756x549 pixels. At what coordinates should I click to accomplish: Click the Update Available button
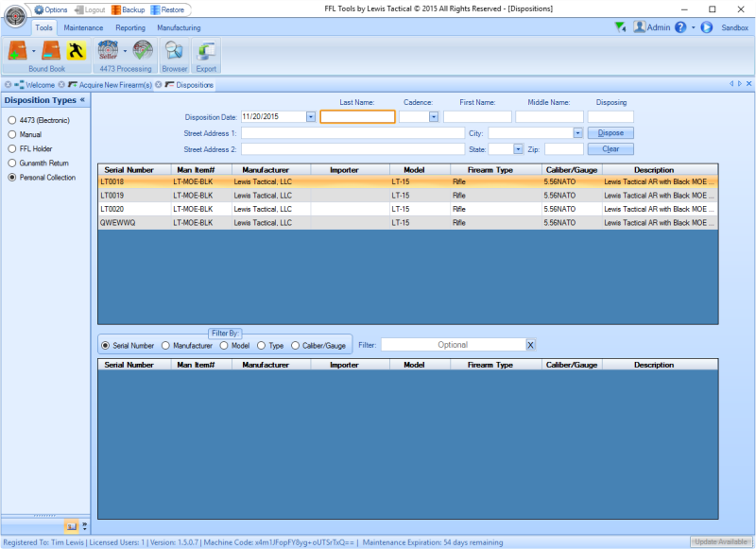click(721, 541)
